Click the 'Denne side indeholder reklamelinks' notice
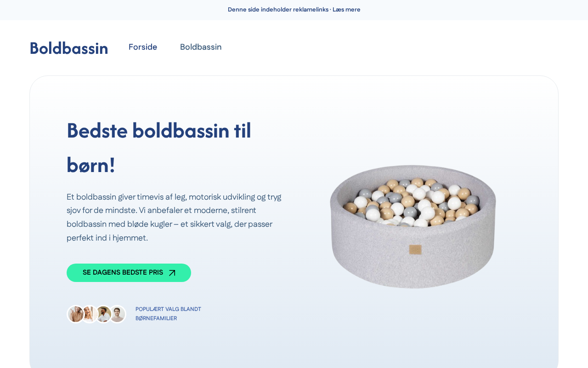 [278, 10]
